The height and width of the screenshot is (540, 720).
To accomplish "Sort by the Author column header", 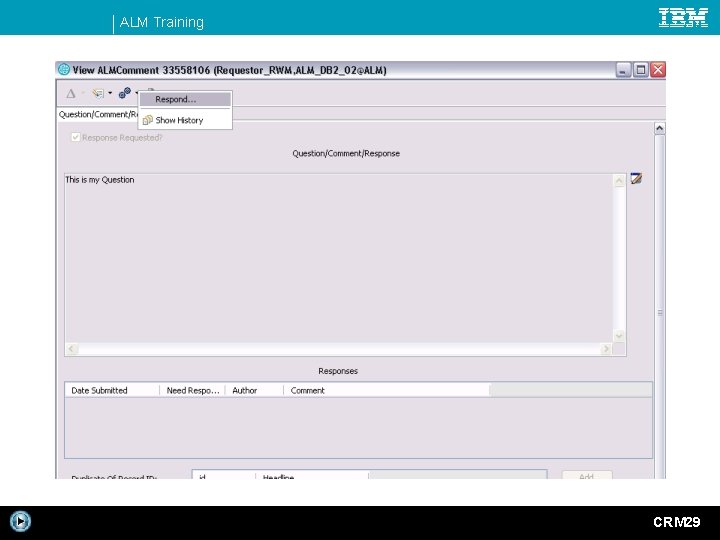I will coord(254,390).
